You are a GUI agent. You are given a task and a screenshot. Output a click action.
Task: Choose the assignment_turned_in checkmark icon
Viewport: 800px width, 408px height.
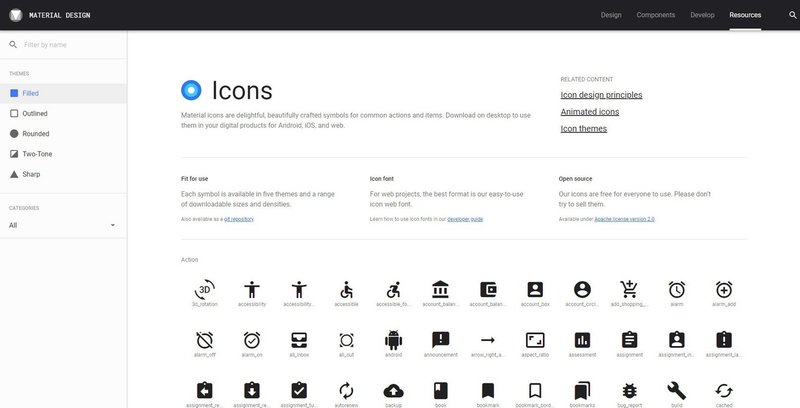[x=299, y=391]
